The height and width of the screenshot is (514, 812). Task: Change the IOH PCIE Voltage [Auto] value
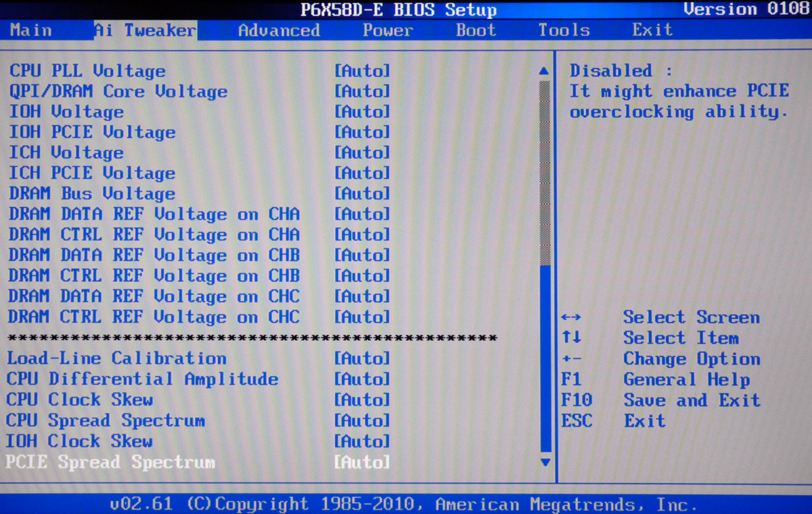(x=363, y=133)
